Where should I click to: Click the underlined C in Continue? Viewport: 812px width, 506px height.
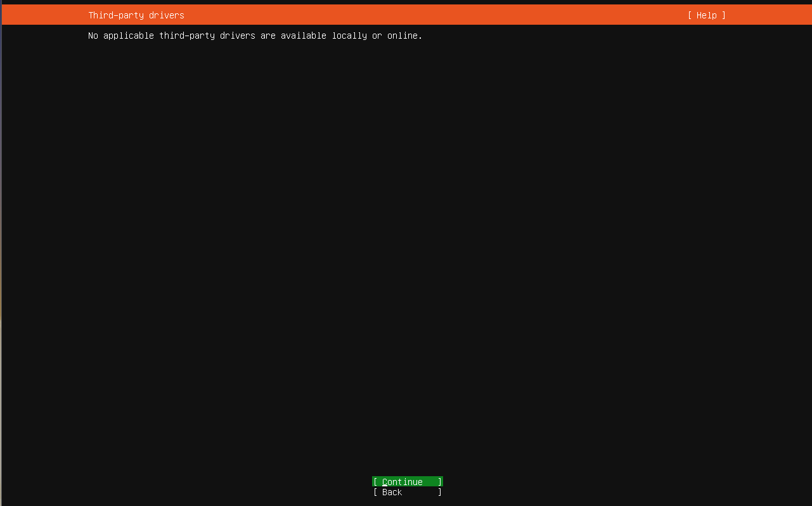pos(385,482)
